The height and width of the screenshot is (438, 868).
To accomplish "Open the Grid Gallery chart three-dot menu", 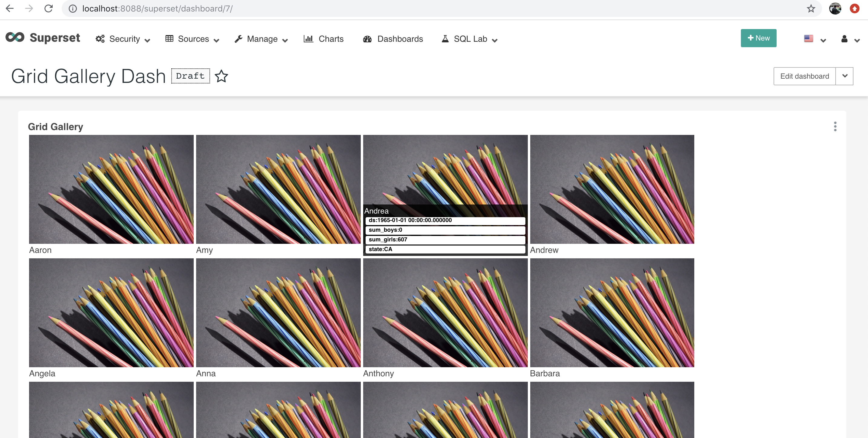I will (835, 126).
